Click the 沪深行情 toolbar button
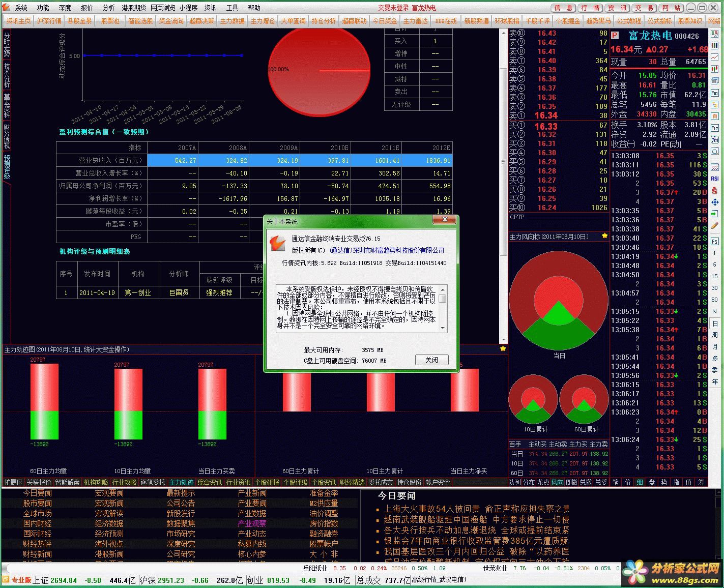 point(49,21)
